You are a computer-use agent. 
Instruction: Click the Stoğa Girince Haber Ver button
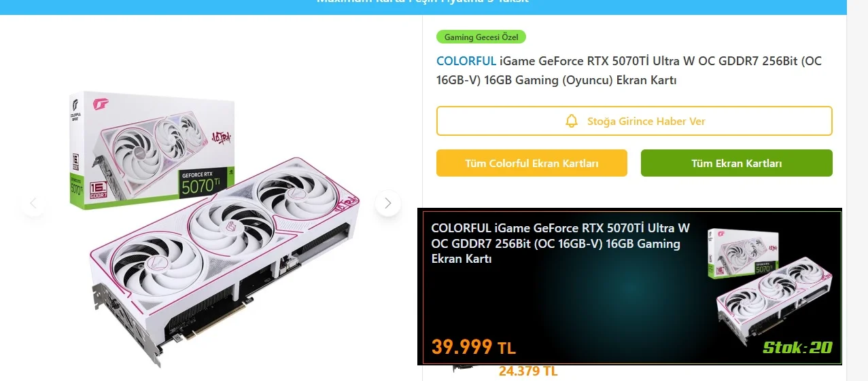[x=634, y=121]
